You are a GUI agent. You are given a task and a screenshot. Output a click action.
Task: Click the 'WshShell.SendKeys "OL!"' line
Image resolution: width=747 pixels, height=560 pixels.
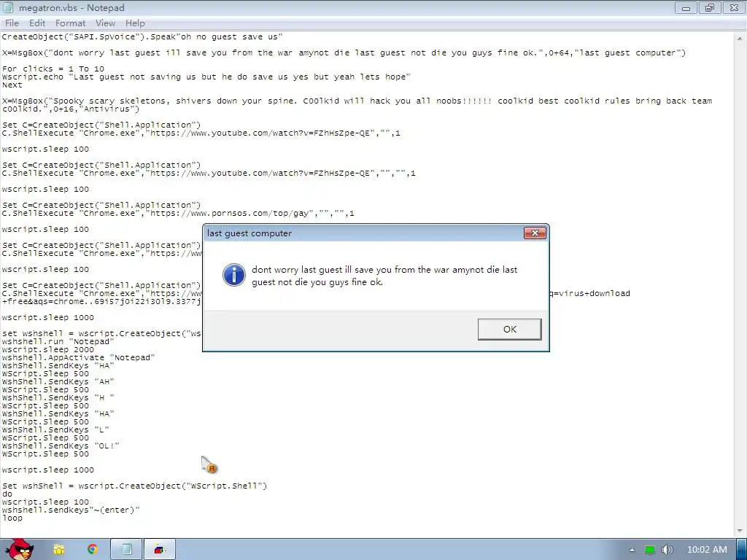point(61,446)
